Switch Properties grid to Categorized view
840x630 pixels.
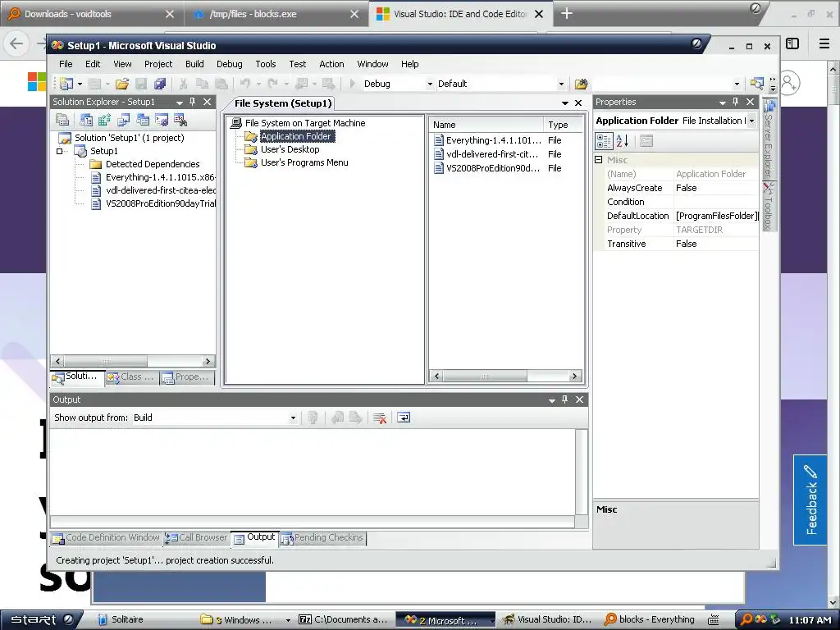point(604,141)
